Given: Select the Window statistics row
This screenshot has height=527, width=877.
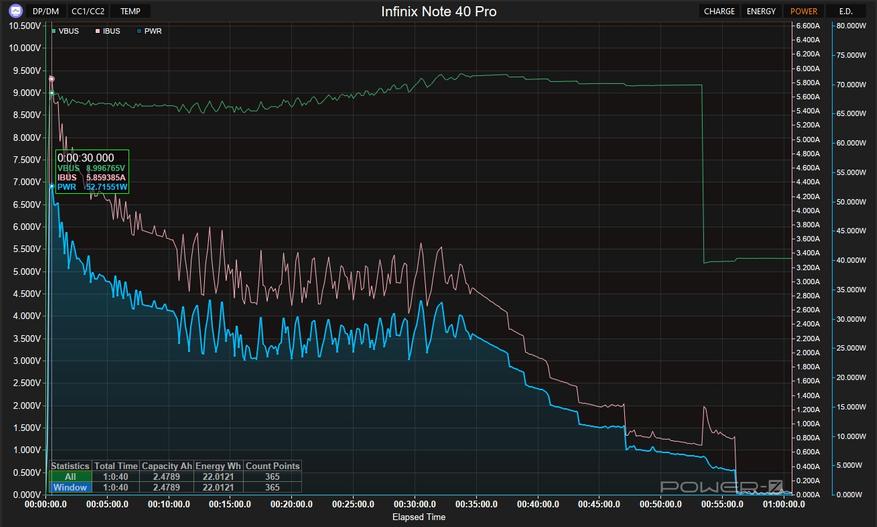Looking at the screenshot, I should point(70,487).
